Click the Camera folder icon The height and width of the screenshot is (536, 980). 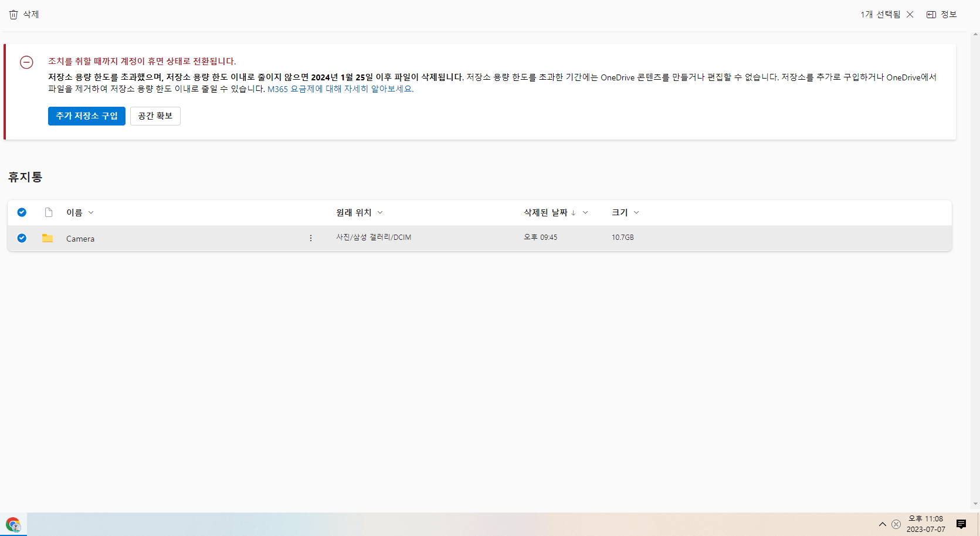click(48, 238)
